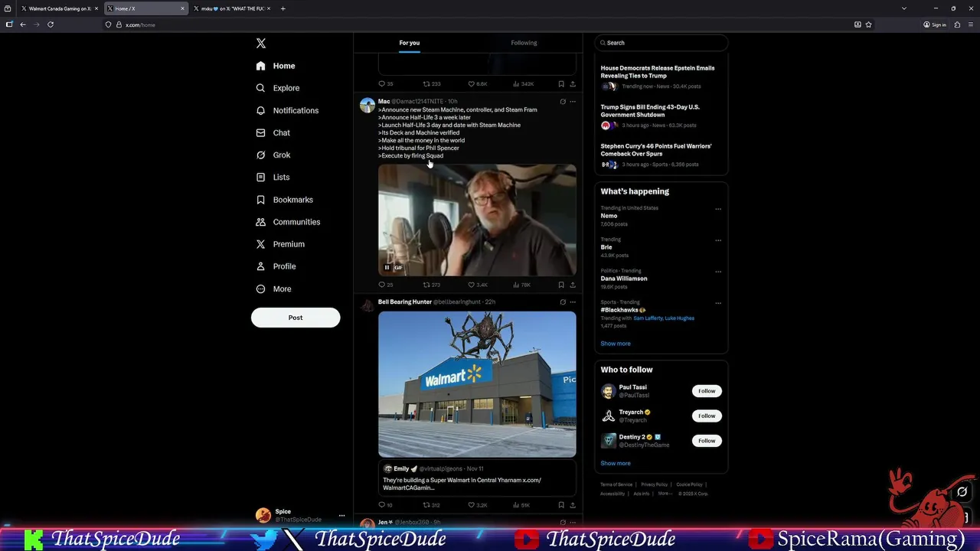Reply to Bell Bearing Hunter post
Screen dimensions: 980x551
(x=385, y=505)
